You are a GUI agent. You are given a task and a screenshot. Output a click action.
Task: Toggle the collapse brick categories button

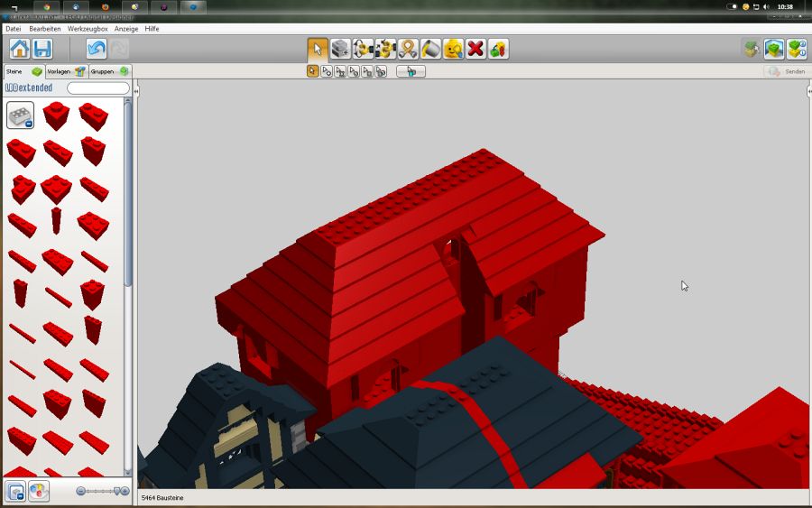click(x=15, y=492)
